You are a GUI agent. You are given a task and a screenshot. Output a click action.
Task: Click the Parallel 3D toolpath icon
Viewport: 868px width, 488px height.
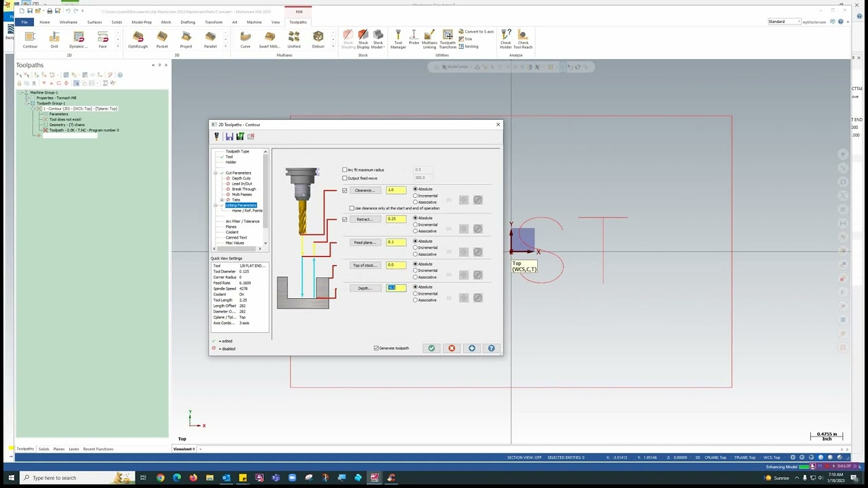210,39
